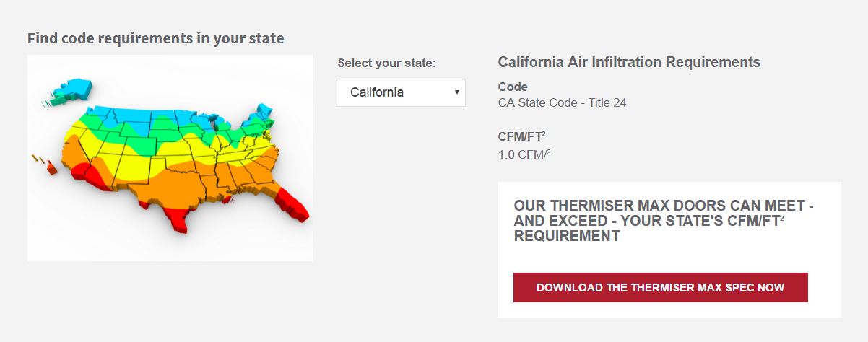The image size is (868, 342).
Task: Click the Thermiser Max doors promo text
Action: pos(664,221)
